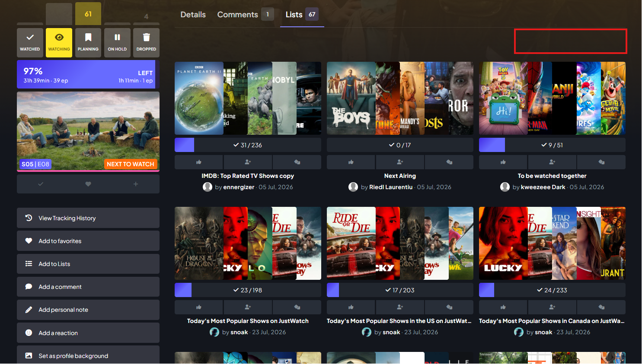Click Set as profile background

tap(88, 356)
